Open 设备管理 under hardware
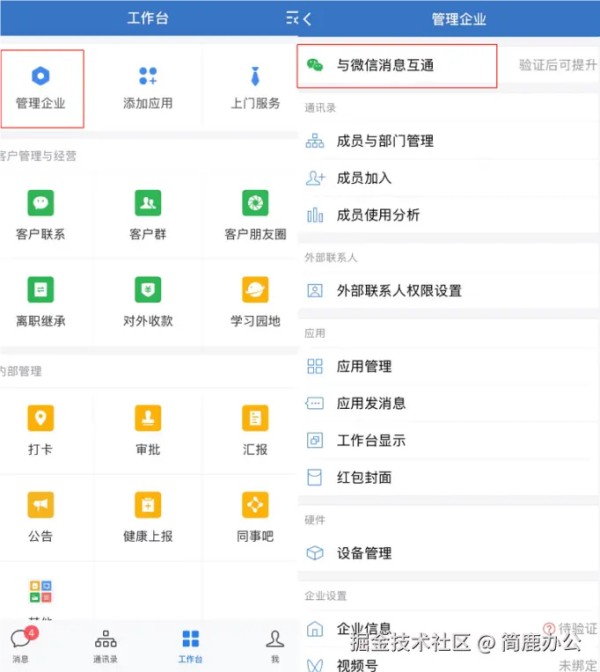The image size is (600, 672). [364, 553]
